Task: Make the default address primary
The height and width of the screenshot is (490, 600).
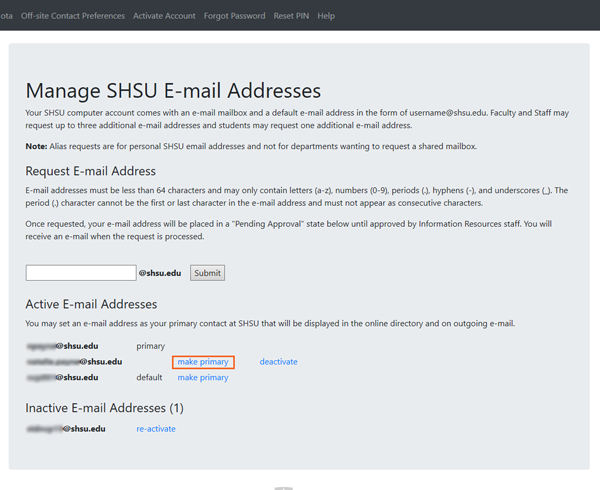Action: coord(203,378)
